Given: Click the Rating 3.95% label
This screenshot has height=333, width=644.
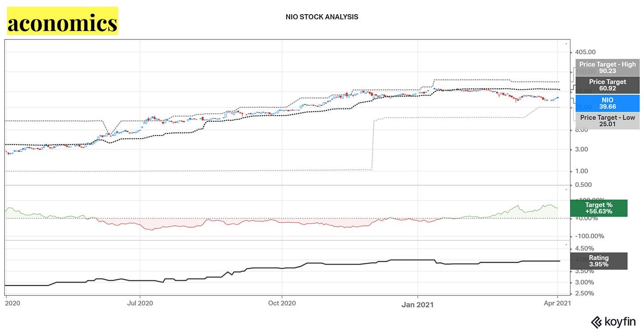Looking at the screenshot, I should (599, 261).
